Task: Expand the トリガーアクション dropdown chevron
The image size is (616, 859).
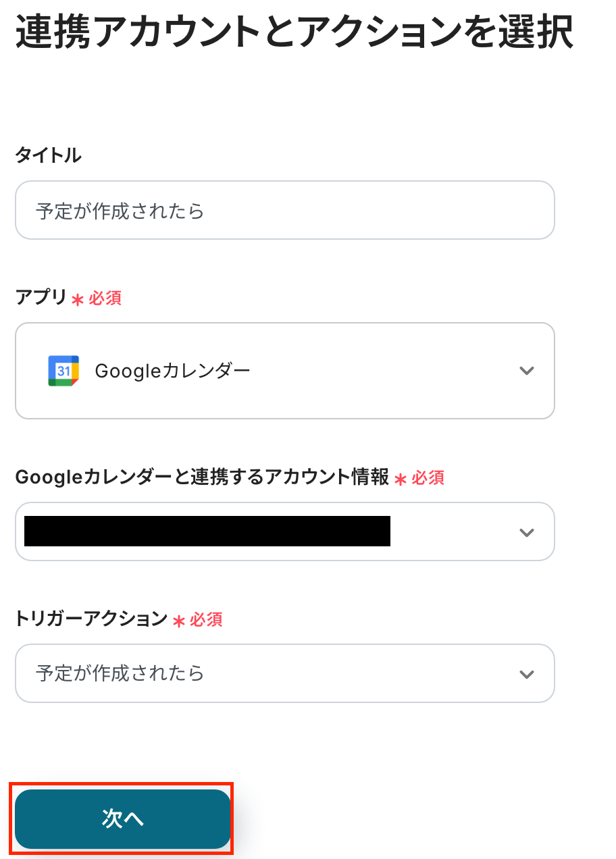Action: click(x=526, y=674)
